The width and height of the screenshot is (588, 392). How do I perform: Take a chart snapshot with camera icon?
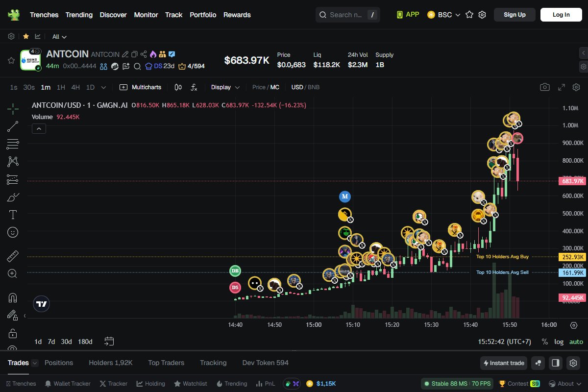coord(544,87)
